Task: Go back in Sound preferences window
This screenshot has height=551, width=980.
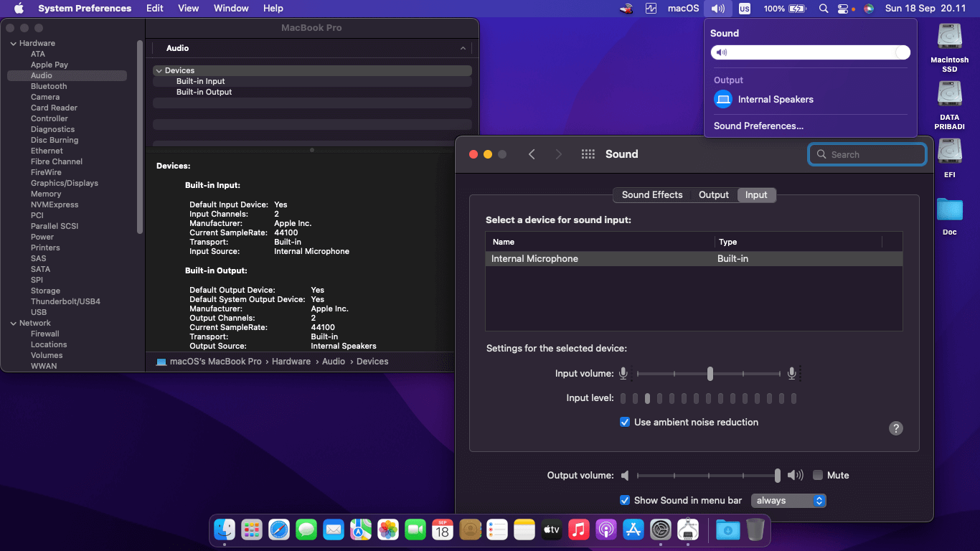Action: coord(532,154)
